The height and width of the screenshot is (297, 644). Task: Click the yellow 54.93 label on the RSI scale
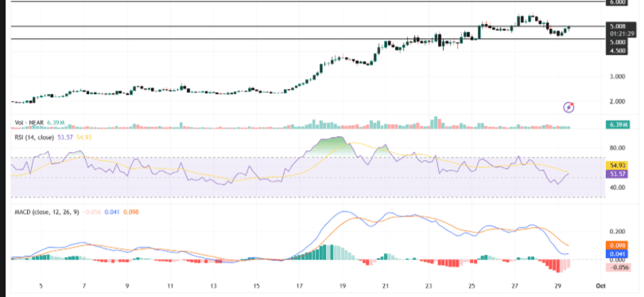pyautogui.click(x=617, y=165)
